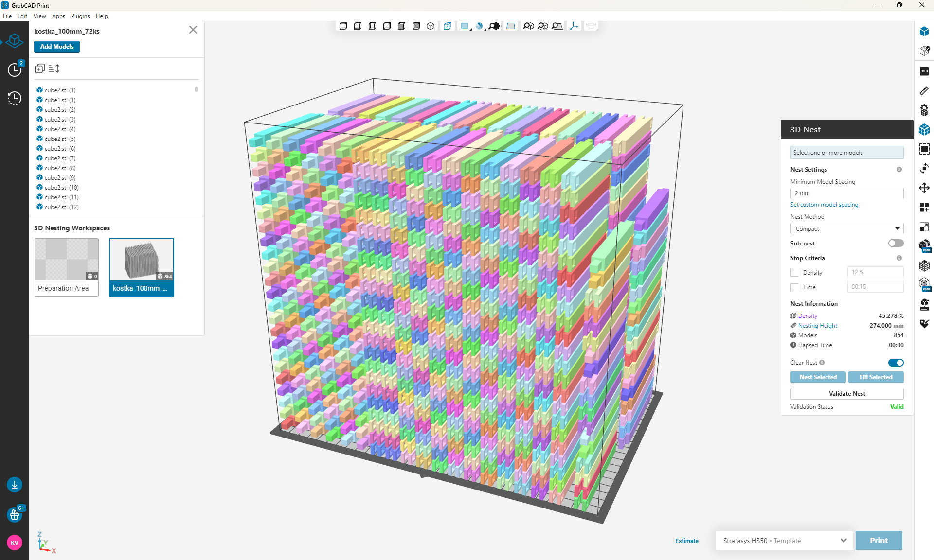Open the File menu

click(7, 16)
